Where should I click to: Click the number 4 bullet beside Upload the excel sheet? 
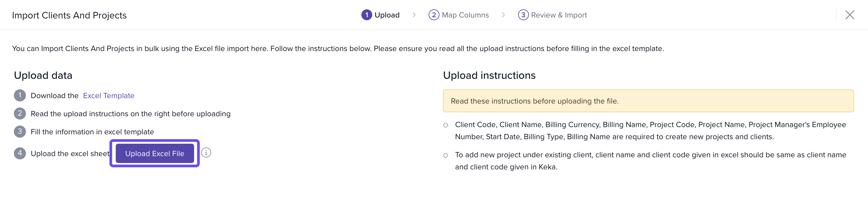pyautogui.click(x=20, y=153)
